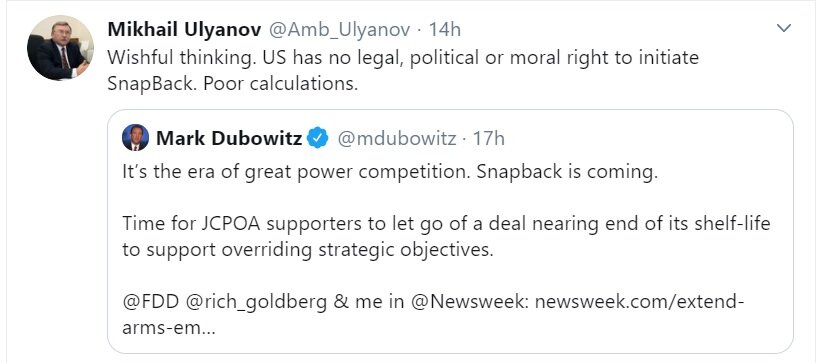Open the tweet options chevron menu
Screen dimensions: 819x363
(783, 28)
